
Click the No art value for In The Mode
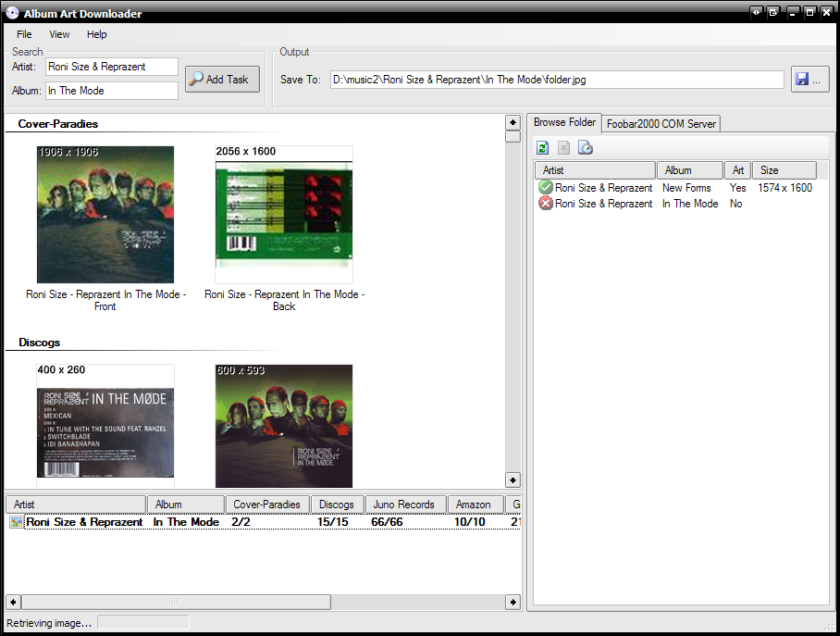pos(735,204)
